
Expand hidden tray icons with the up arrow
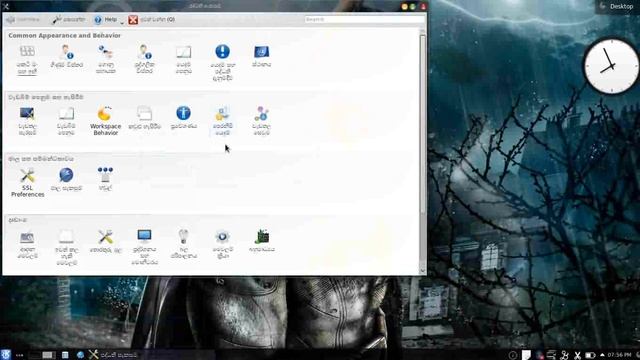tap(602, 355)
